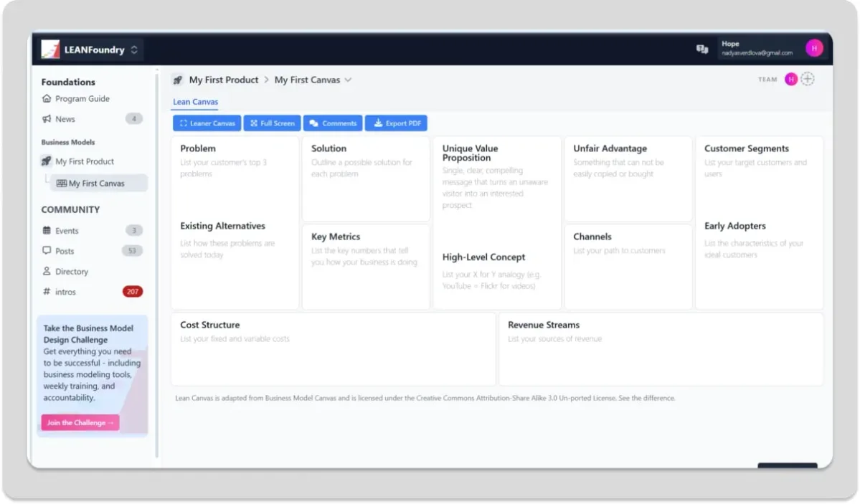Image resolution: width=860 pixels, height=504 pixels.
Task: Switch to the Lean Canvas tab
Action: pos(195,102)
